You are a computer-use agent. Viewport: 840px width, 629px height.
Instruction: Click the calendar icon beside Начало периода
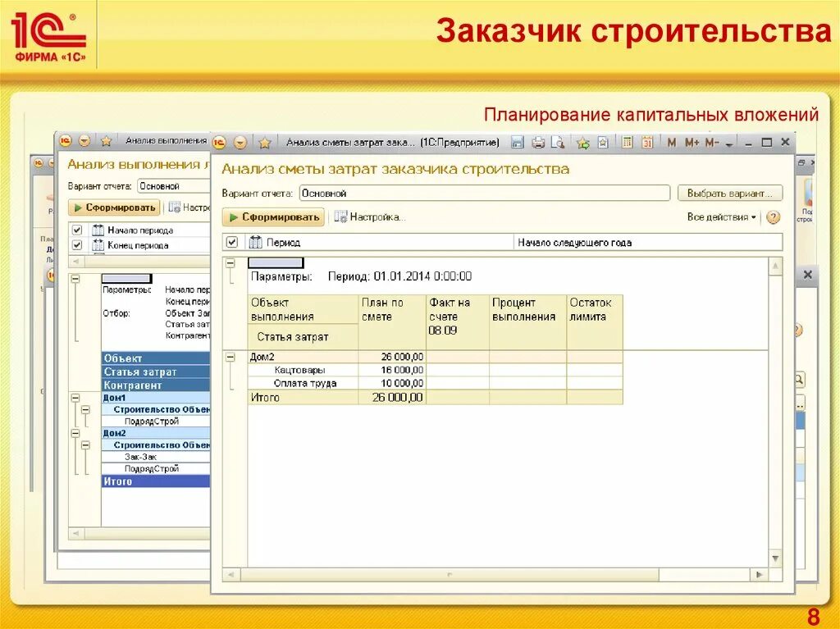(98, 230)
